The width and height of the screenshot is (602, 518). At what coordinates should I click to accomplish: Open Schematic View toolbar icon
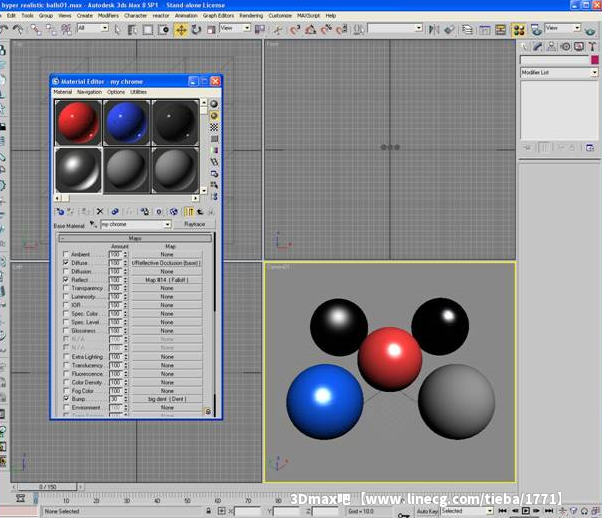tap(501, 30)
